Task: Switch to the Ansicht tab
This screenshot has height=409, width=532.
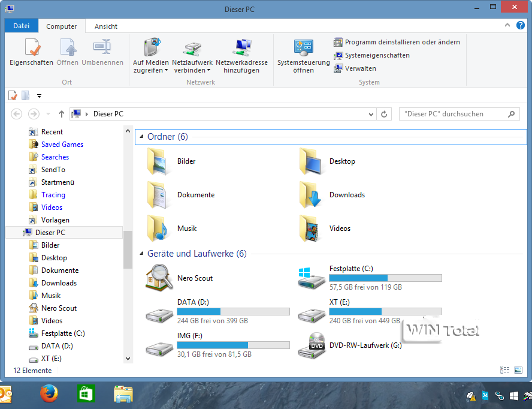Action: pyautogui.click(x=106, y=26)
